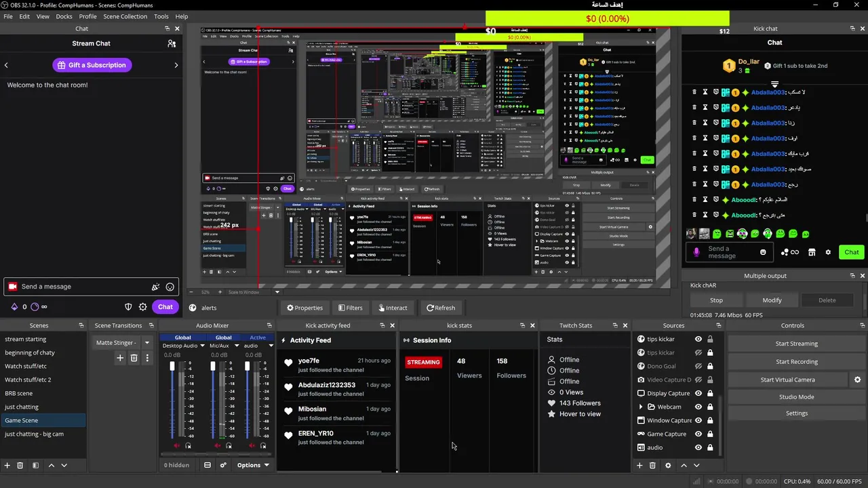Open the Profile menu
This screenshot has height=488, width=868.
tap(87, 16)
